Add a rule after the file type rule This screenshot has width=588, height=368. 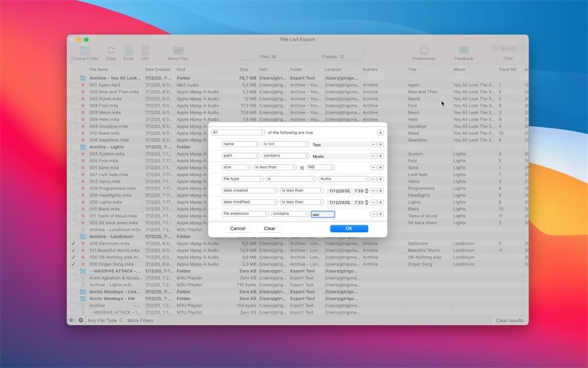(380, 179)
